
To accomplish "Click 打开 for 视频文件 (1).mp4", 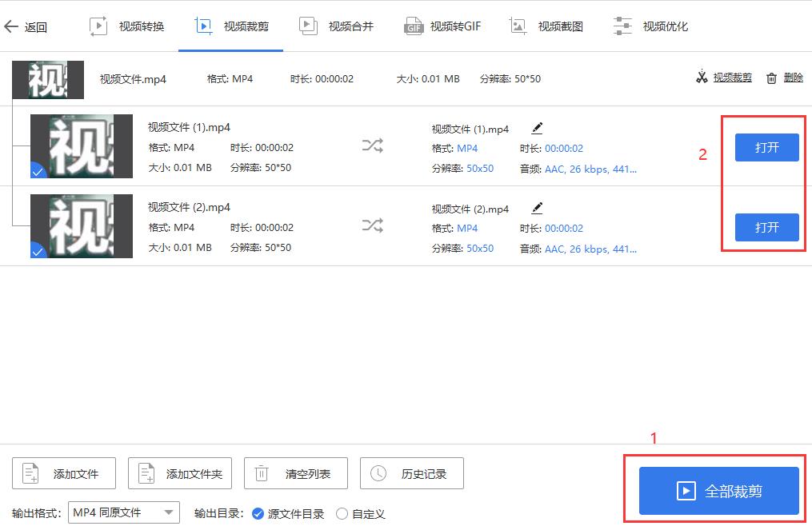I will pos(766,147).
